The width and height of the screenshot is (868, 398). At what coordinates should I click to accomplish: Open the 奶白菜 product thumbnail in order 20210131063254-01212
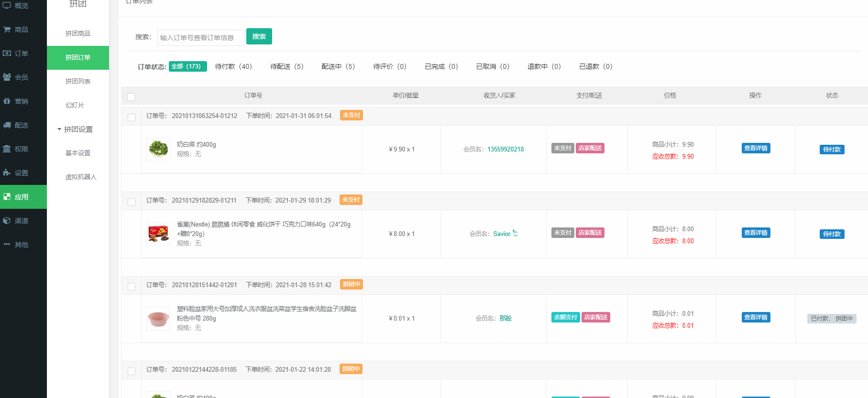pos(158,150)
